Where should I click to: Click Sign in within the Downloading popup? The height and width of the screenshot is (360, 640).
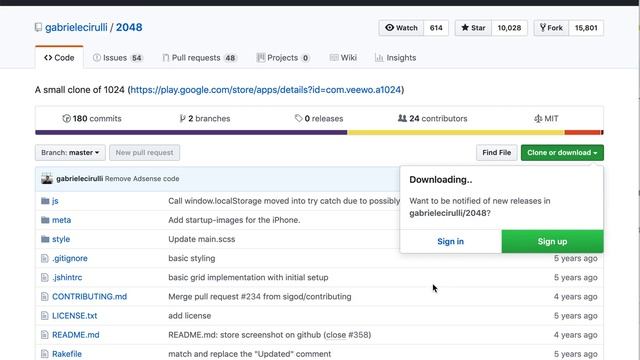(451, 241)
